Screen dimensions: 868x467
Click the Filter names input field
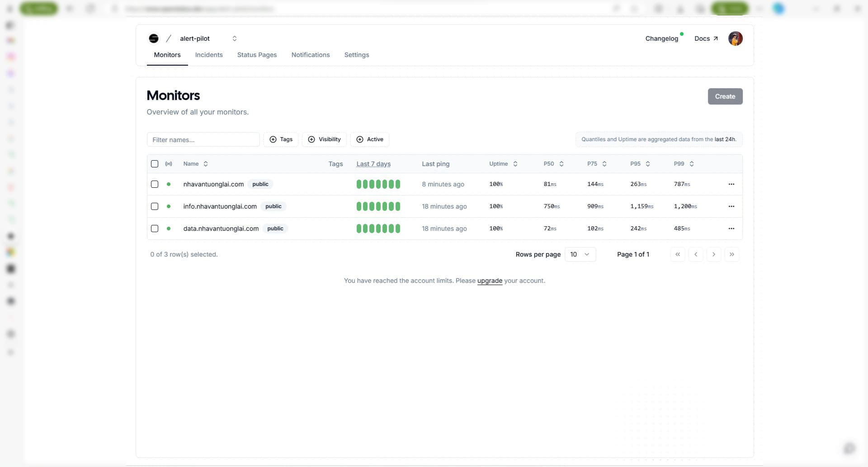pyautogui.click(x=203, y=139)
